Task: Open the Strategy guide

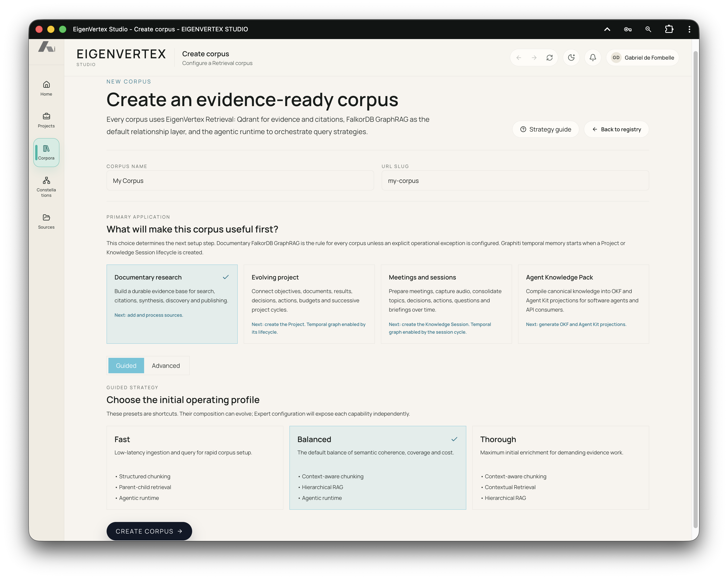Action: pyautogui.click(x=545, y=129)
